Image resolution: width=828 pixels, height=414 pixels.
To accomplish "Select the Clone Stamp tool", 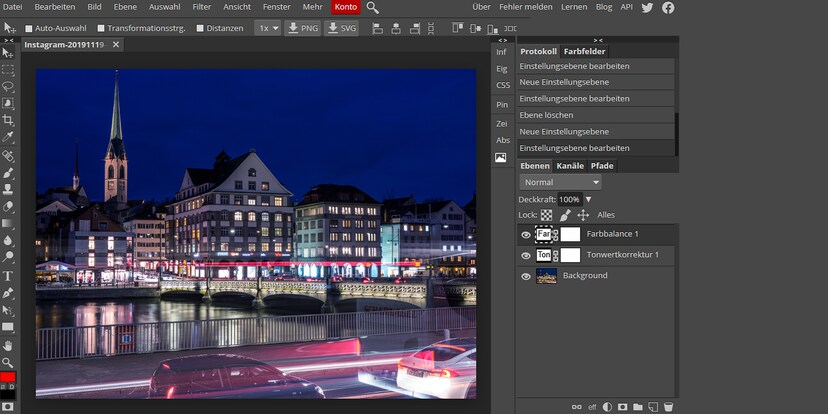I will (8, 190).
